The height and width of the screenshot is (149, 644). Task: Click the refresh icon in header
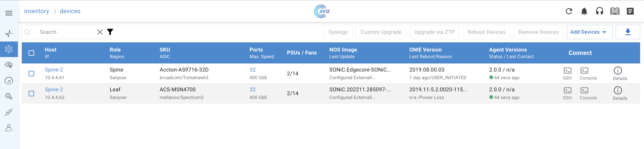pyautogui.click(x=569, y=11)
